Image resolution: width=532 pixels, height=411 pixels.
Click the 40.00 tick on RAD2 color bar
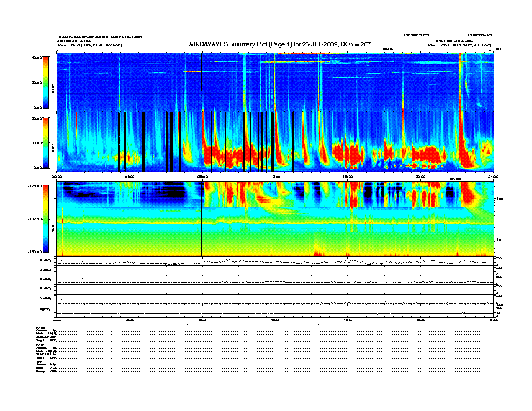36,58
